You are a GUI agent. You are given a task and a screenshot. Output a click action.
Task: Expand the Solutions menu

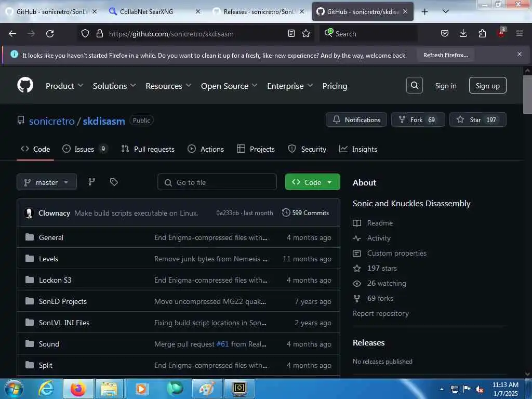point(114,86)
